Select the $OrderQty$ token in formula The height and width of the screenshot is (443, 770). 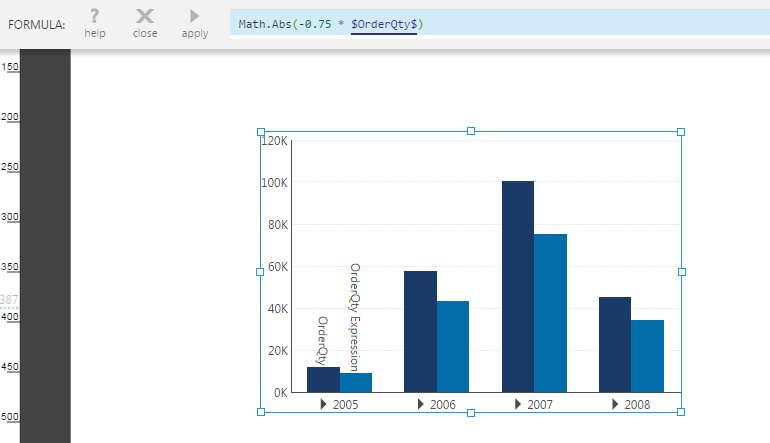(x=384, y=23)
